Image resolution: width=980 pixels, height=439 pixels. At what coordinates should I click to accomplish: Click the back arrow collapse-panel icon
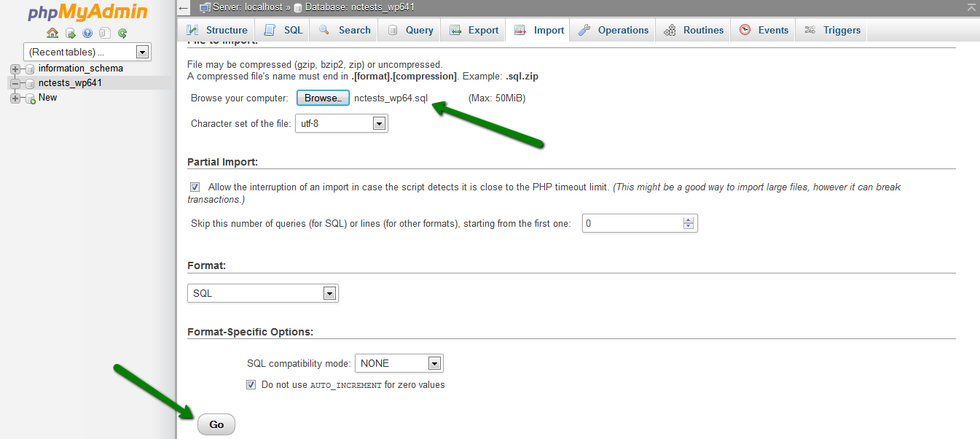click(184, 8)
